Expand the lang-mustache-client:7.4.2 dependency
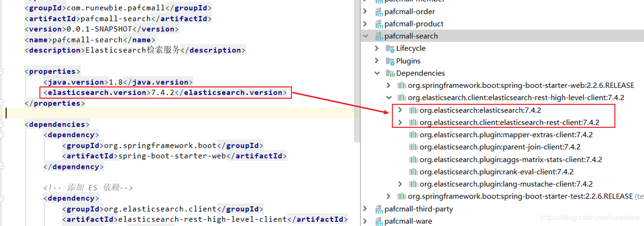 400,184
